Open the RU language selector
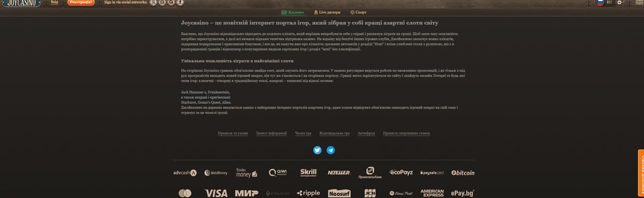 point(609,2)
